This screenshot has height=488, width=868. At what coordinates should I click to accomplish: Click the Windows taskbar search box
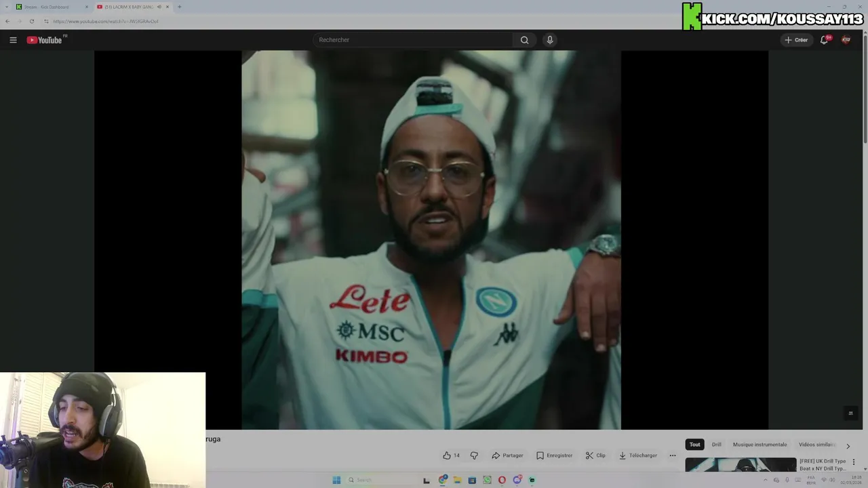(380, 480)
